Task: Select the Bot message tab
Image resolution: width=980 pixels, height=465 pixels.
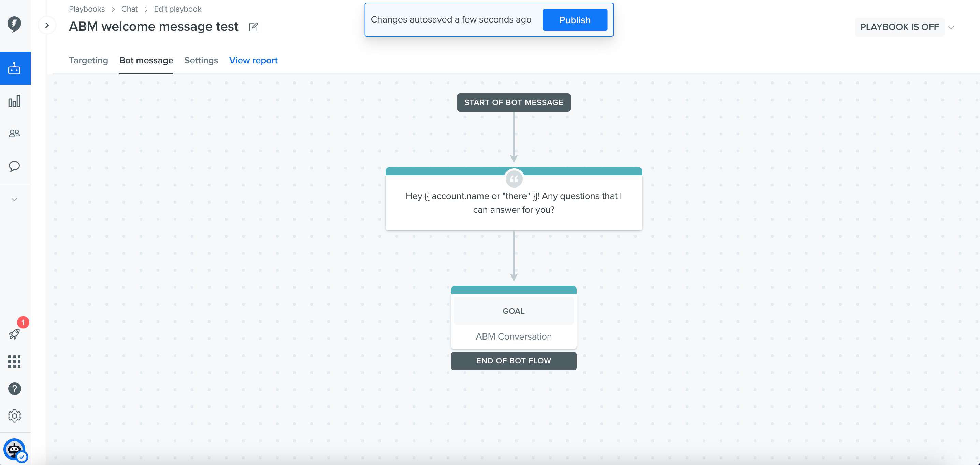Action: click(x=146, y=60)
